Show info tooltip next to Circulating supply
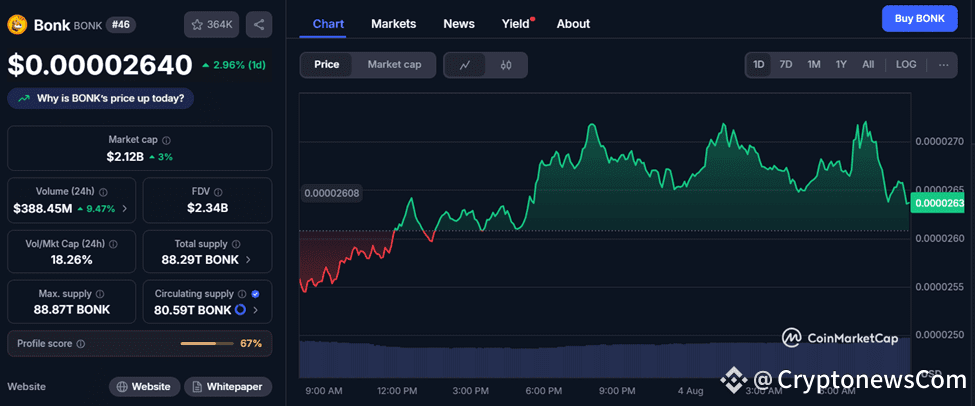975x406 pixels. 242,294
